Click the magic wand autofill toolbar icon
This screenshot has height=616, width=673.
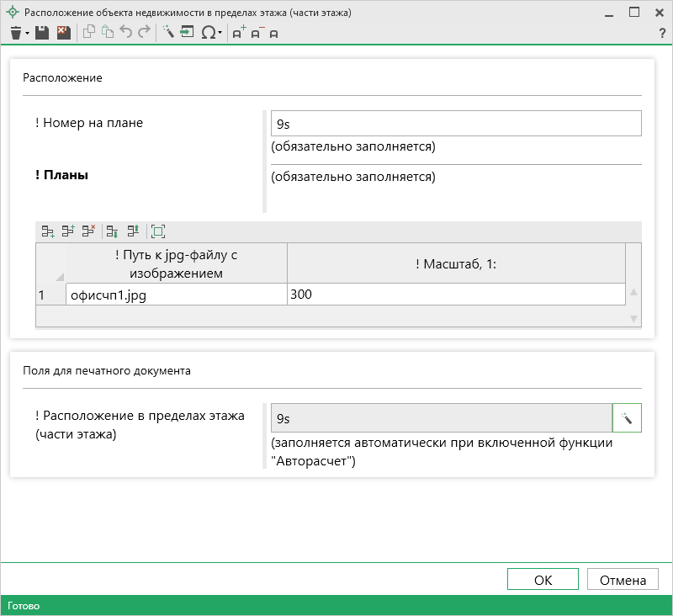click(167, 33)
